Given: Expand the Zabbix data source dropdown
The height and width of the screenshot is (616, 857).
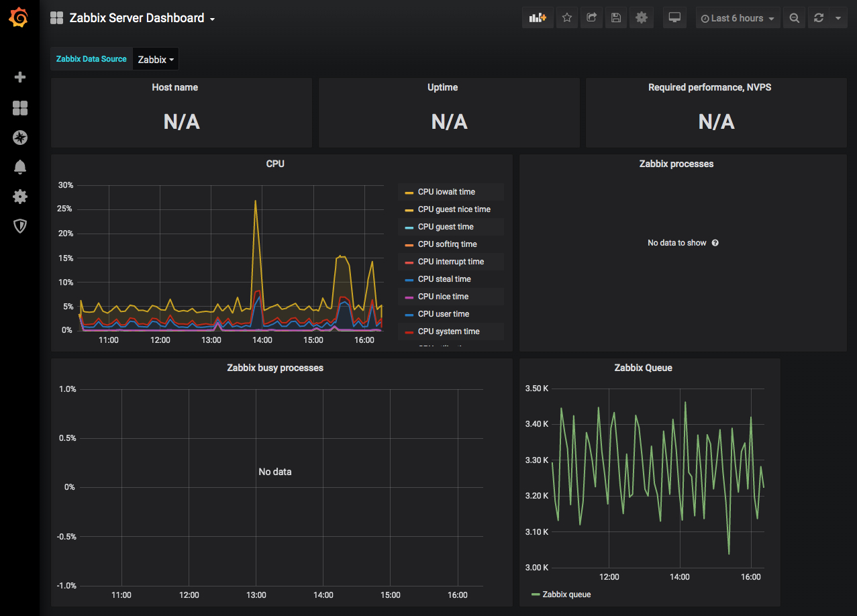Looking at the screenshot, I should [x=156, y=59].
